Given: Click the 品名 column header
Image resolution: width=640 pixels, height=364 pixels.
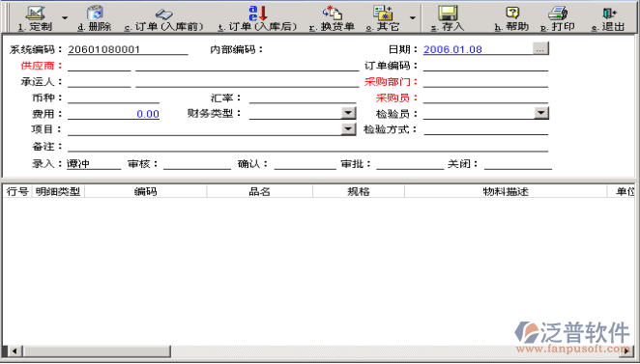Looking at the screenshot, I should (260, 191).
